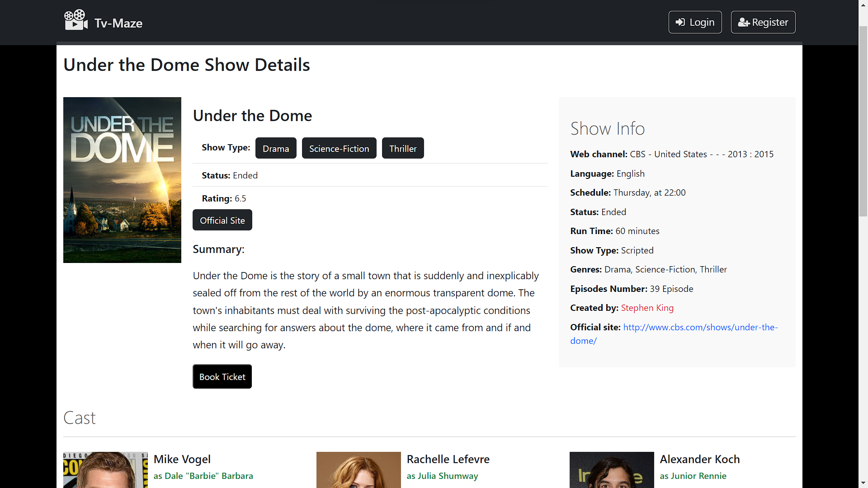The height and width of the screenshot is (488, 868).
Task: Click Alexander Koch's cast photo
Action: point(612,470)
